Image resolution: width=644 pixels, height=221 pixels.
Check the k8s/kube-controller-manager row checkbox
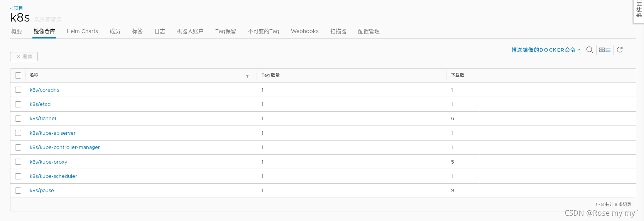click(18, 147)
